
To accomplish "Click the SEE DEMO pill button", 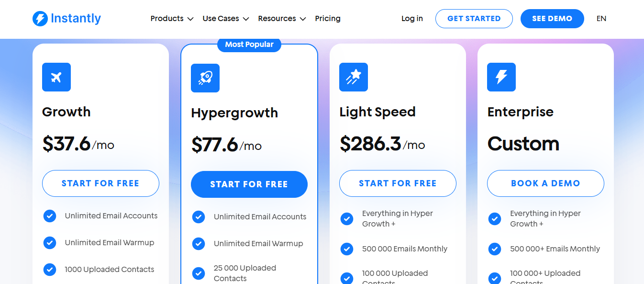I will tap(552, 18).
